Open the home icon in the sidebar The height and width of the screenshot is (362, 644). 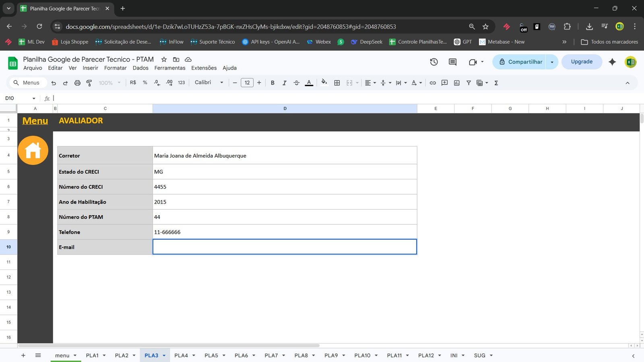coord(33,150)
